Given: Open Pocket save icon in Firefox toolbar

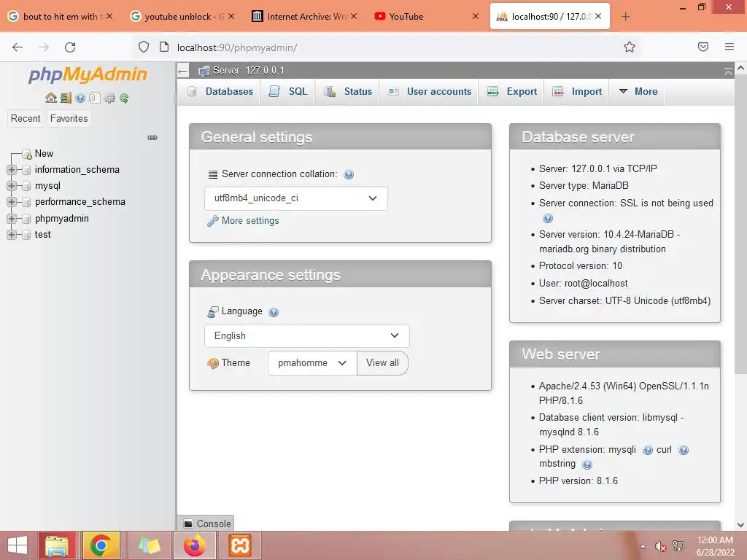Looking at the screenshot, I should click(x=703, y=47).
